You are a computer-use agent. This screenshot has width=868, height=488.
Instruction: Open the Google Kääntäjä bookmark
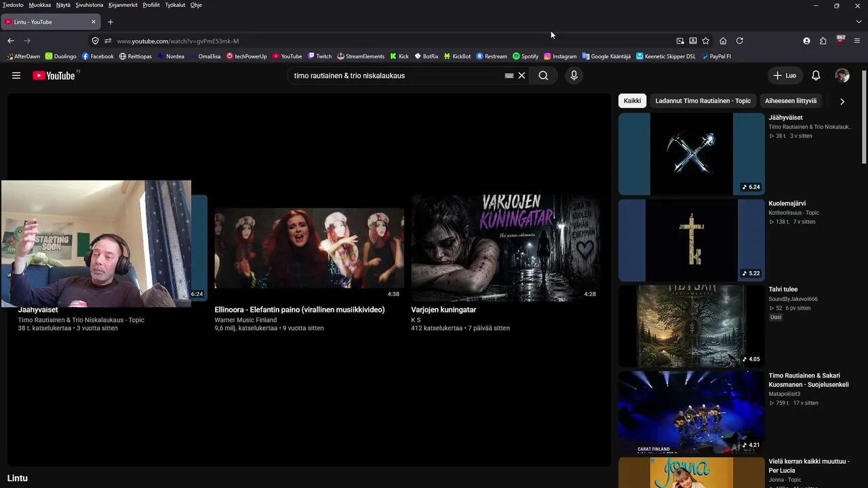pos(606,56)
